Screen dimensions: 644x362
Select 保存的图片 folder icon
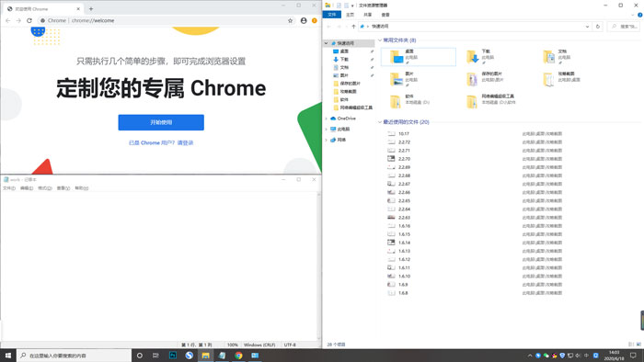(472, 79)
